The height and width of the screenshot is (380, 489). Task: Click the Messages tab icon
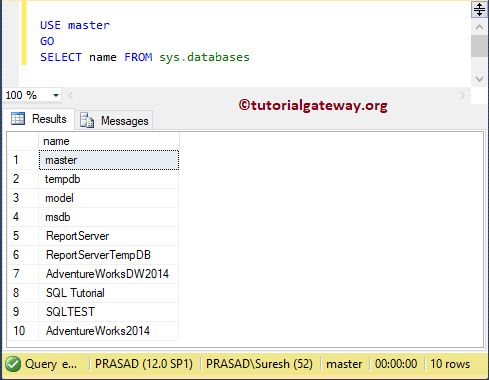(x=87, y=120)
